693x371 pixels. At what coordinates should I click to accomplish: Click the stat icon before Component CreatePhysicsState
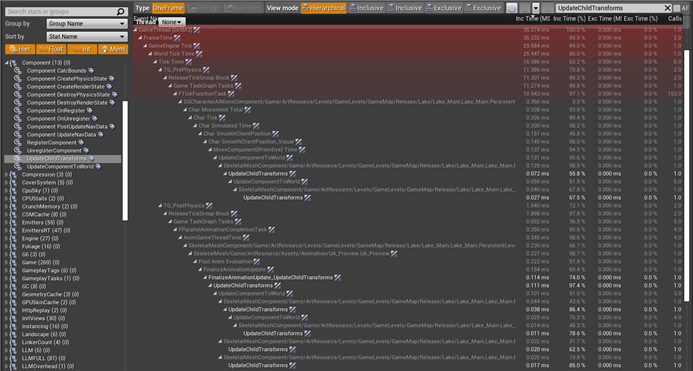click(18, 79)
